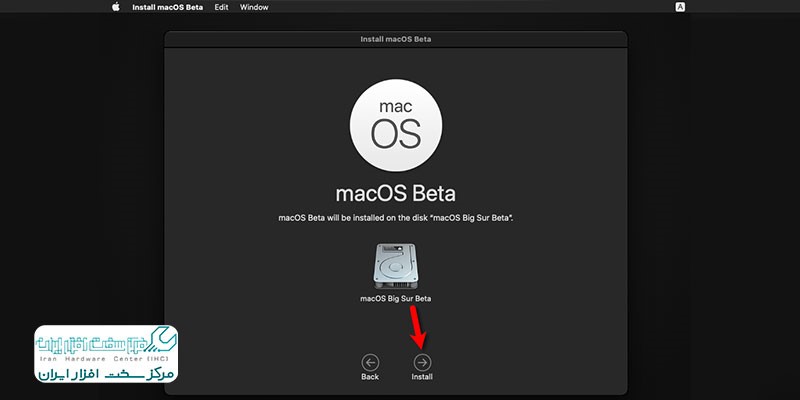This screenshot has width=800, height=400.
Task: Click the keyboard input source icon
Action: [x=680, y=7]
